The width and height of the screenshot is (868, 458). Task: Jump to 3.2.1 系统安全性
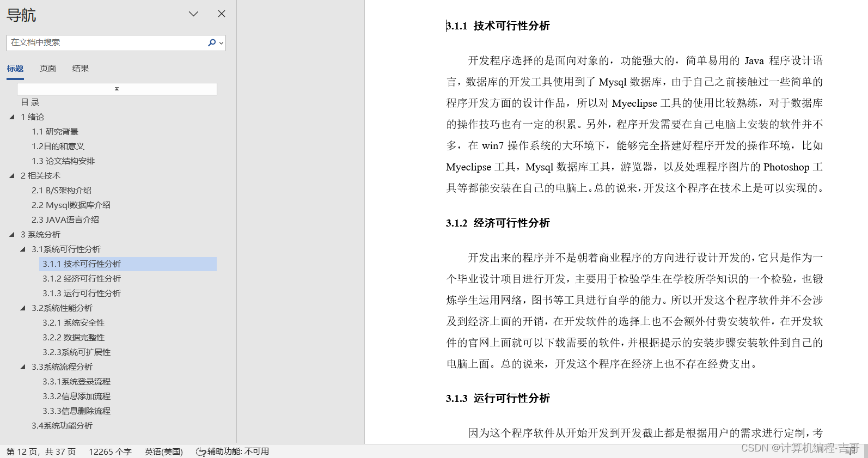[x=74, y=323]
